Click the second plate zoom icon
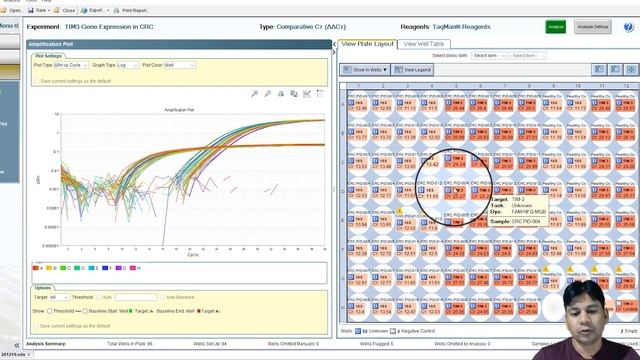The image size is (640, 360). 615,70
